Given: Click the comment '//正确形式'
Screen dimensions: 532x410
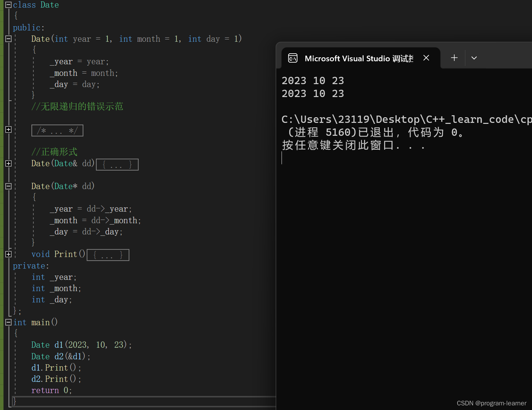Looking at the screenshot, I should [x=54, y=152].
